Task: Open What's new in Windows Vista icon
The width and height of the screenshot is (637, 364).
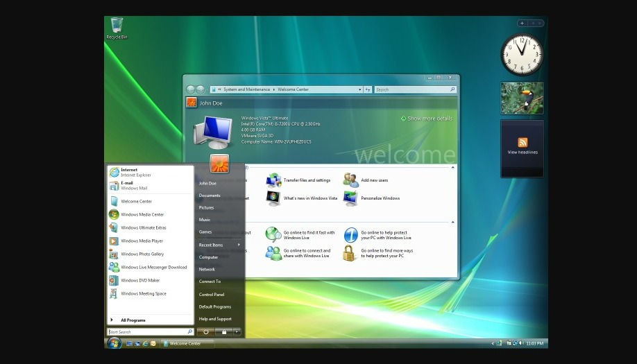Action: pyautogui.click(x=273, y=198)
